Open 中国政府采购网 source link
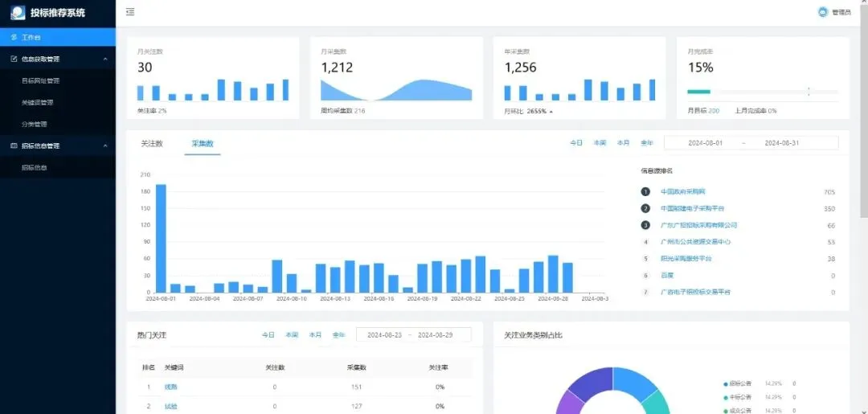 click(x=683, y=191)
